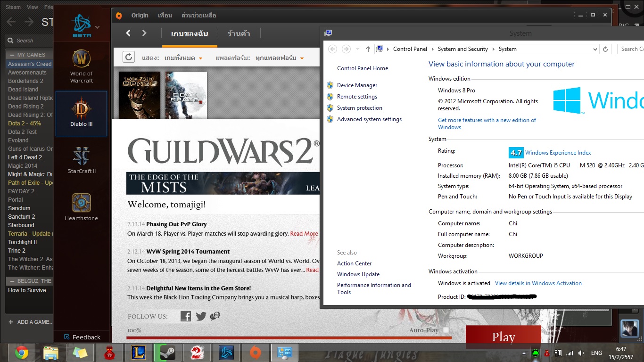Open the WvW Spring 2014 Tournament headline

tap(188, 252)
